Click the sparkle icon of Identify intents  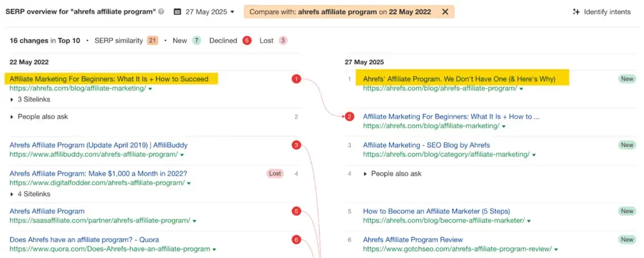coord(576,12)
